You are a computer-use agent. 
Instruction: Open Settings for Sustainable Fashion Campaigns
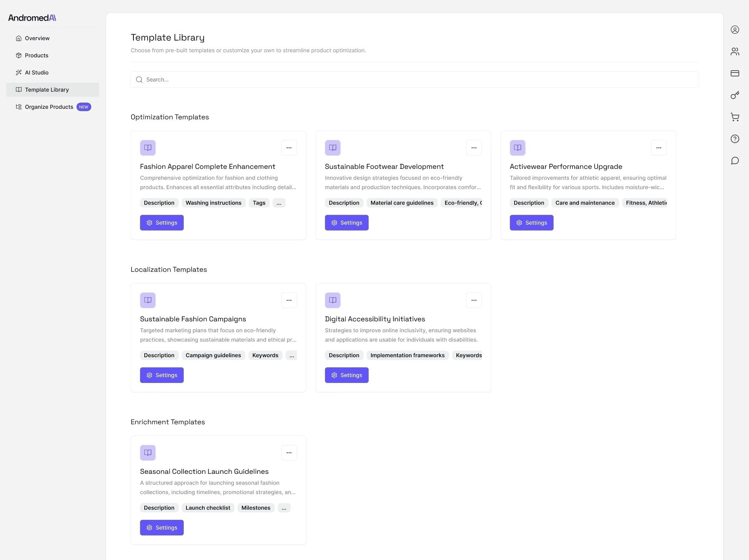162,375
